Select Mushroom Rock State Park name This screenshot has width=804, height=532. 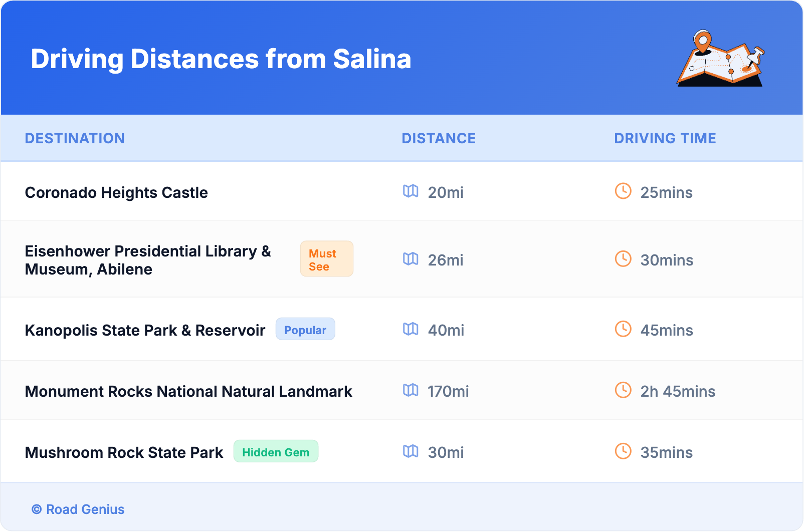click(124, 453)
